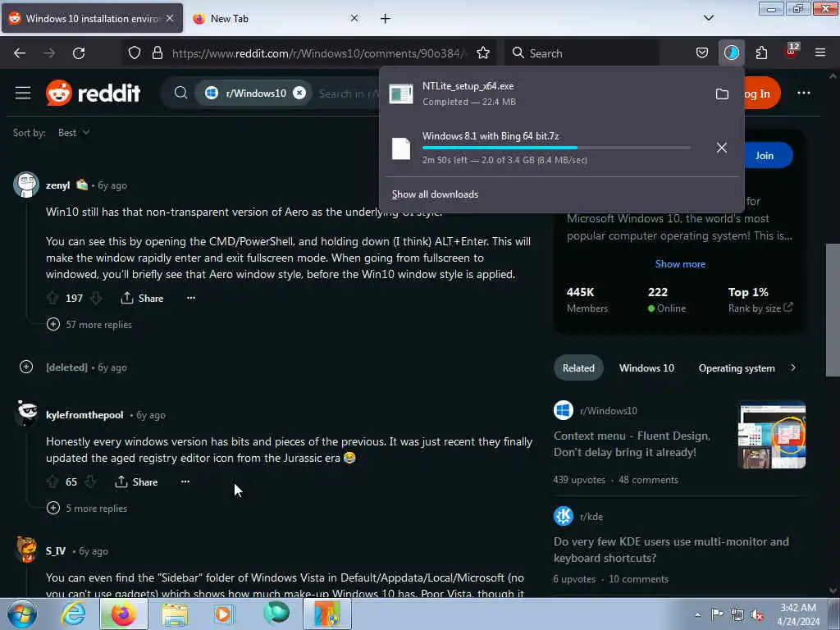Open the Firefox hamburger menu
Image resolution: width=840 pixels, height=630 pixels.
pyautogui.click(x=819, y=53)
